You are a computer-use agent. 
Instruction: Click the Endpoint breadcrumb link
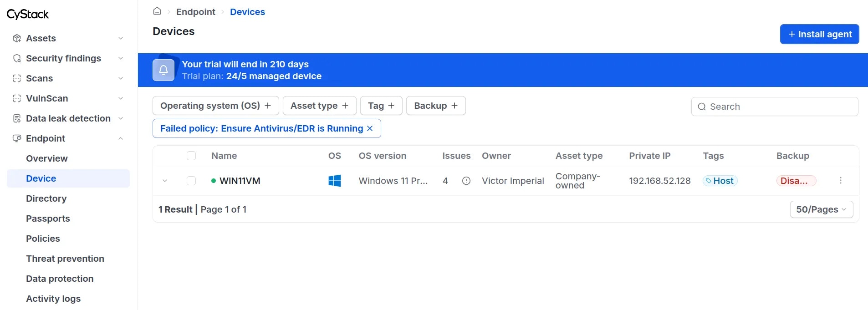pyautogui.click(x=196, y=12)
